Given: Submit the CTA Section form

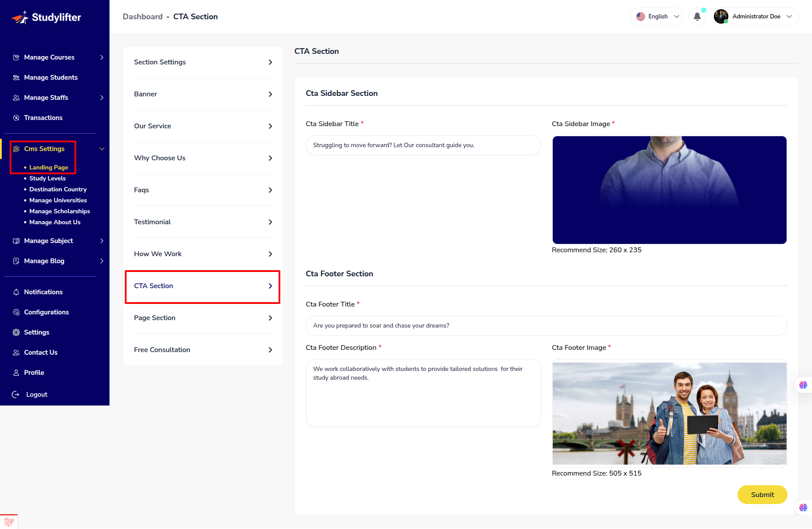Looking at the screenshot, I should coord(762,495).
